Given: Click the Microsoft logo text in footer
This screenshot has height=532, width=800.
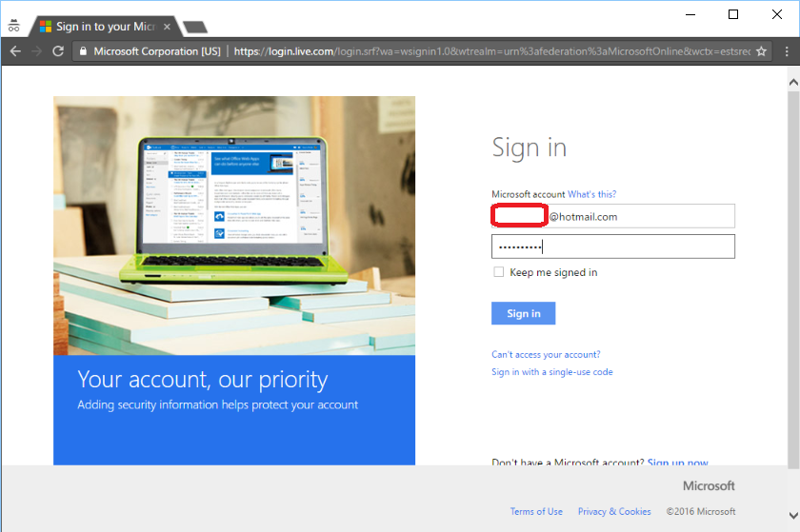Looking at the screenshot, I should tap(709, 485).
